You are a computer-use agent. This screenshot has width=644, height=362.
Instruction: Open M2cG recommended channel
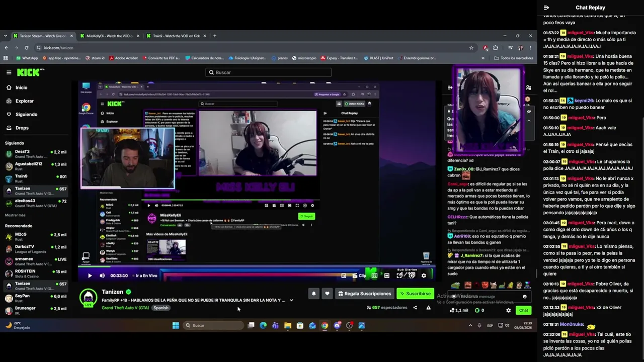[35, 237]
